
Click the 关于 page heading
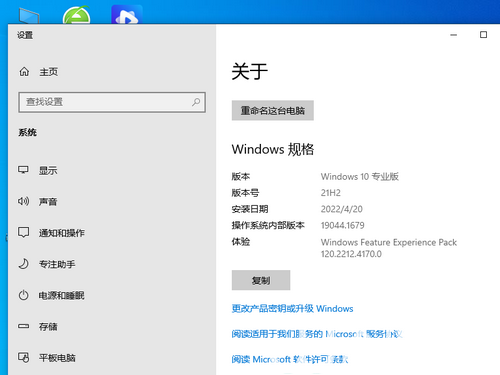[250, 71]
